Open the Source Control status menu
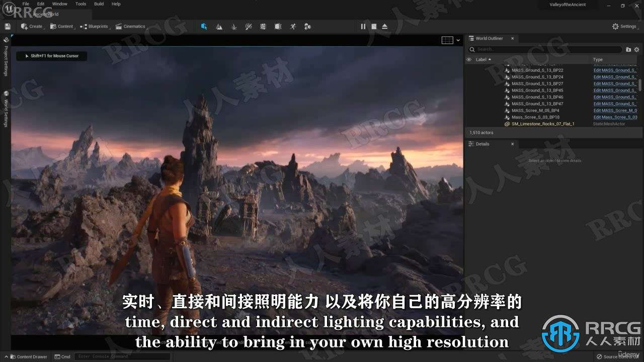 (x=617, y=357)
